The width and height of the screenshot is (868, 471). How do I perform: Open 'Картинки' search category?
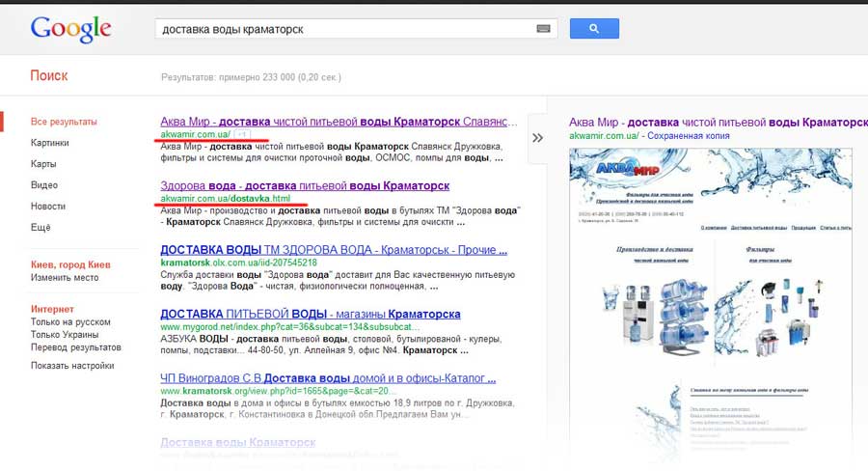coord(50,143)
